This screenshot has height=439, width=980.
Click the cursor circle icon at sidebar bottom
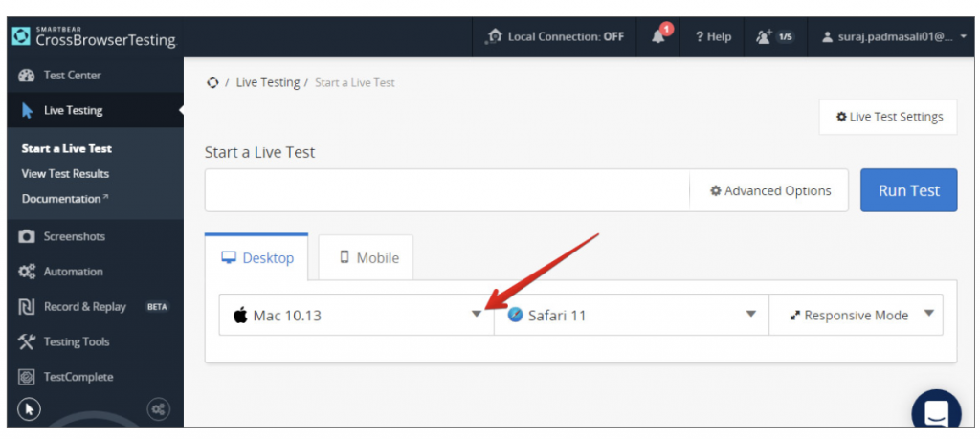(x=30, y=409)
